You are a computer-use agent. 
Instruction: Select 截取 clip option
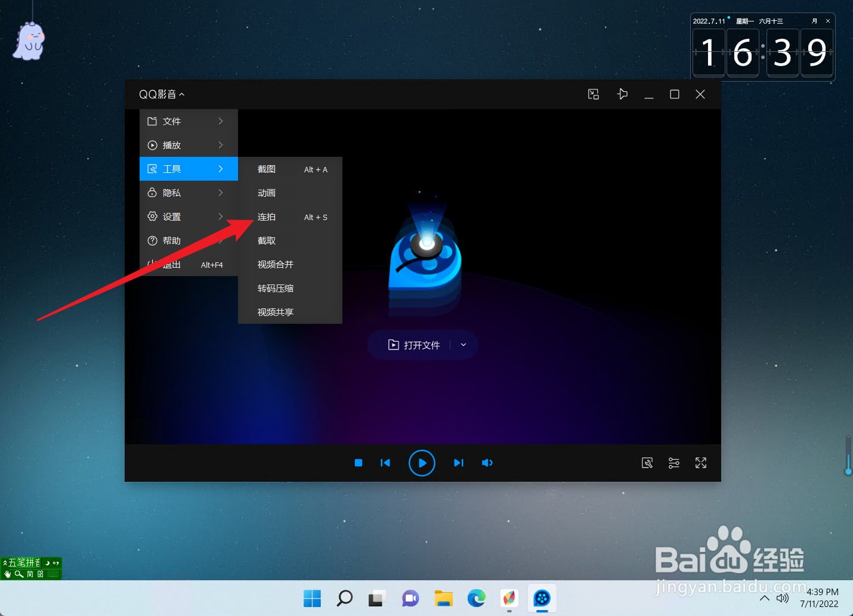290,240
